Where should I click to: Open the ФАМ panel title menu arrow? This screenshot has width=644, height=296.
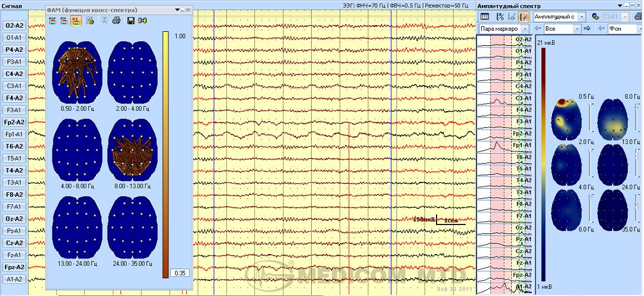[x=177, y=10]
